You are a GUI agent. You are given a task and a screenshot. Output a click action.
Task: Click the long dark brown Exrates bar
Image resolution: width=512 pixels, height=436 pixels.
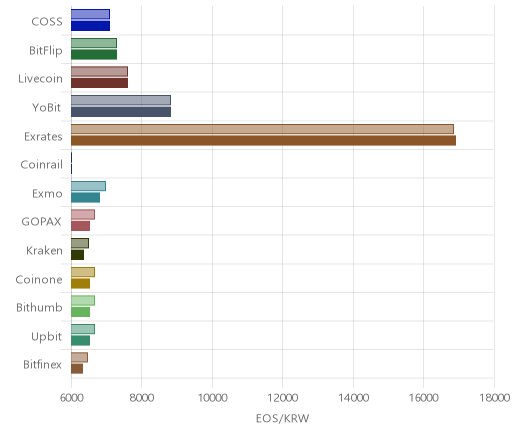click(263, 141)
